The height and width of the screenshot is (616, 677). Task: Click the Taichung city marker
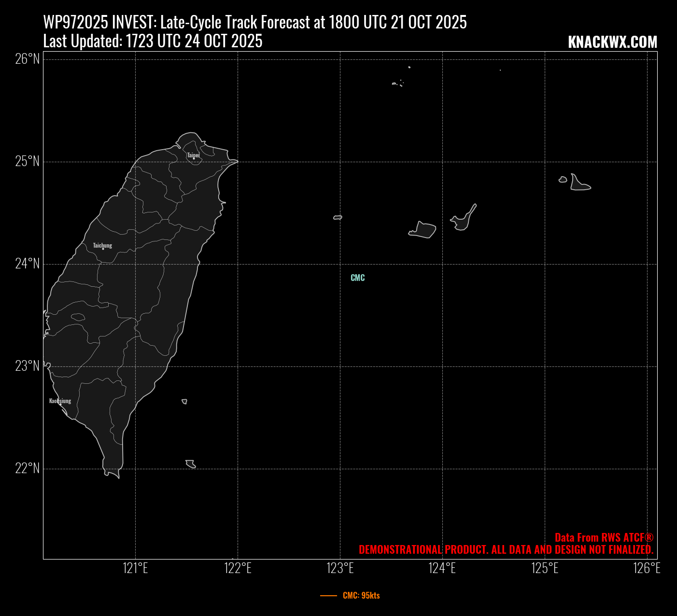coord(103,249)
